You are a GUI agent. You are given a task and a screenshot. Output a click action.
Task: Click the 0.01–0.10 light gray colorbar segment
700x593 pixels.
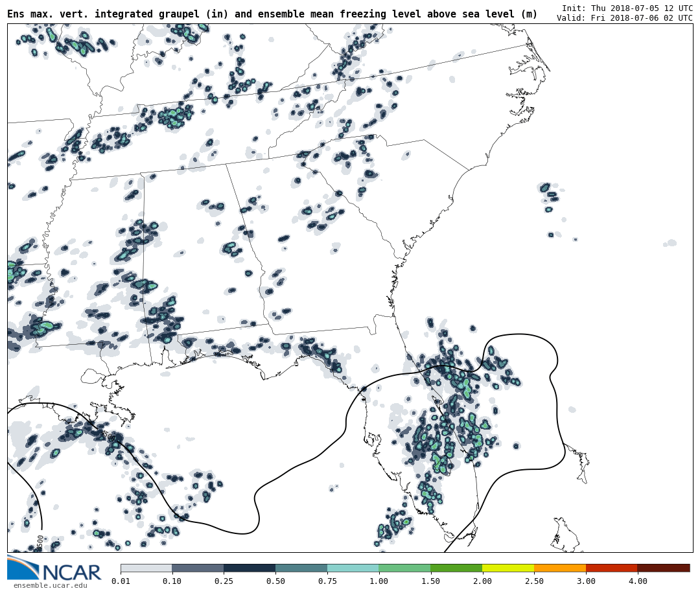pos(146,568)
